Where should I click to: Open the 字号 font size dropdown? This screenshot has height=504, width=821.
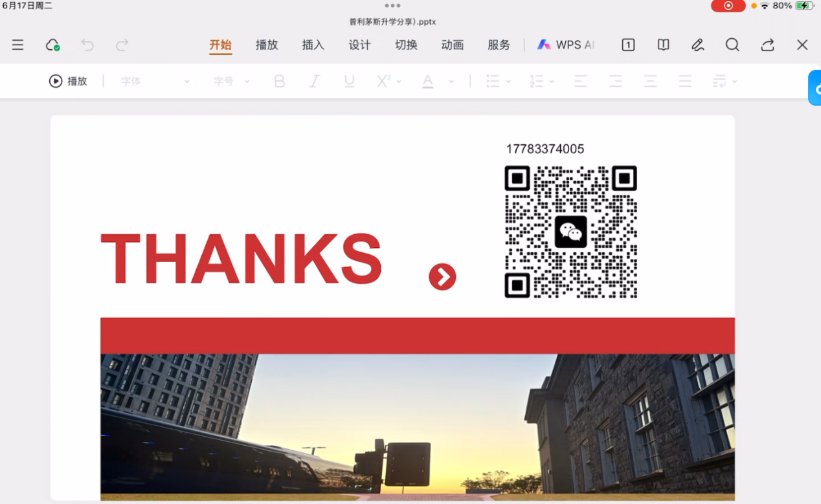pos(232,82)
